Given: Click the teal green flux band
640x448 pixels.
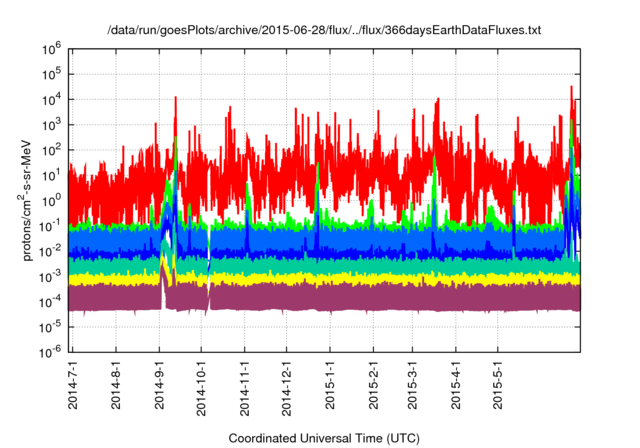Looking at the screenshot, I should tap(324, 266).
